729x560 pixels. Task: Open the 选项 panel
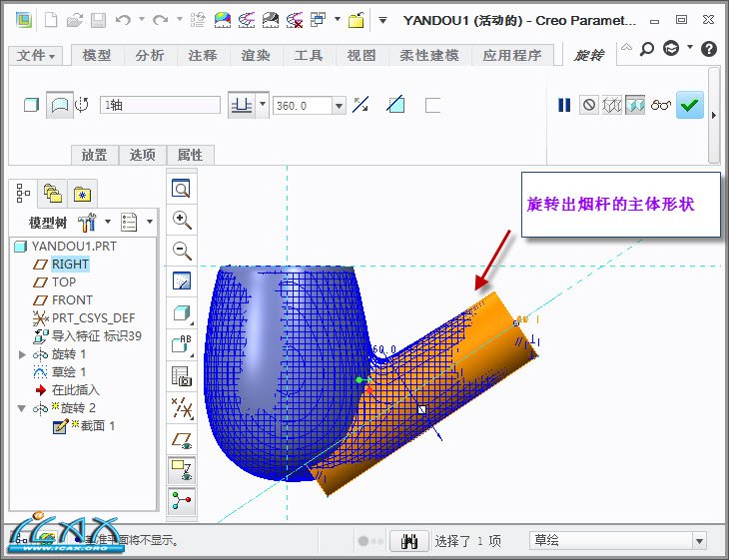tap(143, 155)
